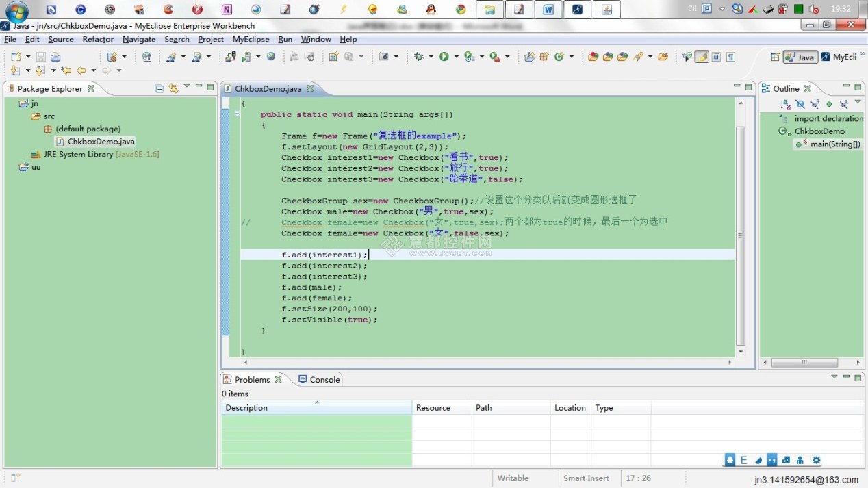Toggle Link with Editor in Package Explorer
Viewport: 868px width, 488px height.
(173, 88)
